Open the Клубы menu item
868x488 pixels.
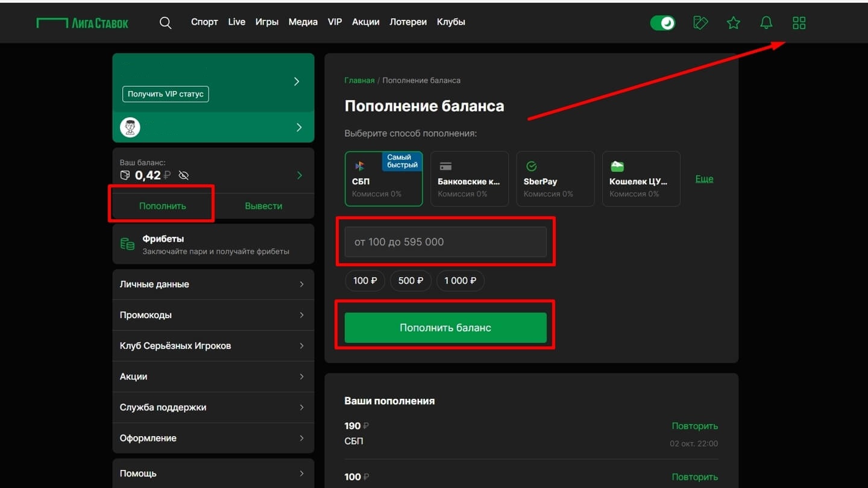pyautogui.click(x=451, y=22)
